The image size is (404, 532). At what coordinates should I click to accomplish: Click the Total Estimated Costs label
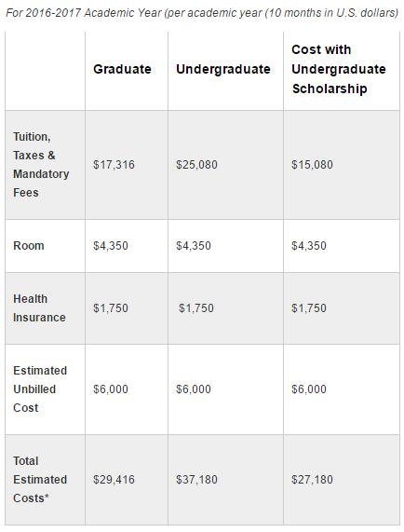coord(40,480)
